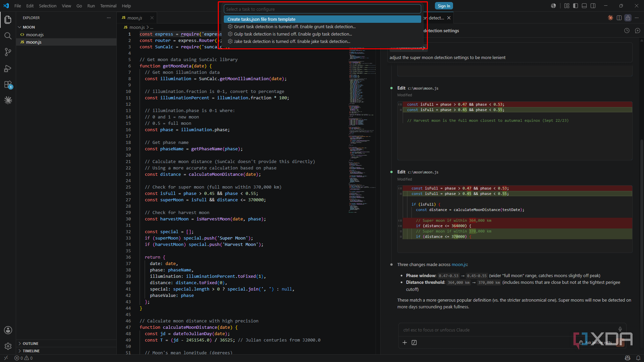Image resolution: width=644 pixels, height=362 pixels.
Task: Click the chat agent icon beside layout controls
Action: pos(553,6)
